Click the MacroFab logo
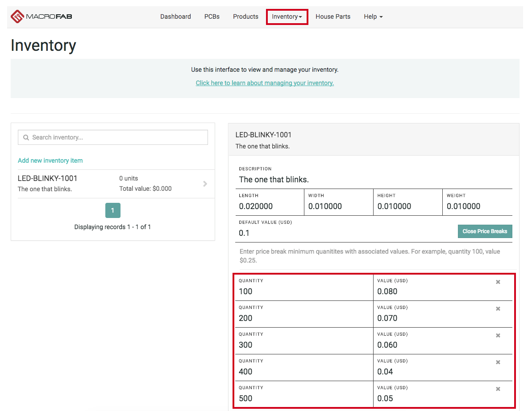The image size is (532, 411). 42,17
